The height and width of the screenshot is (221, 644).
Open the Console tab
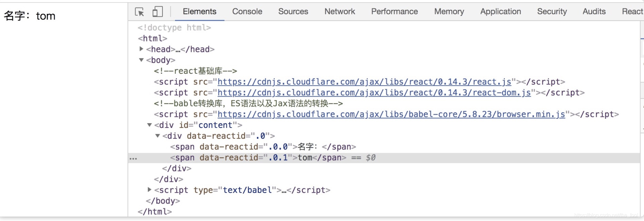(x=247, y=12)
